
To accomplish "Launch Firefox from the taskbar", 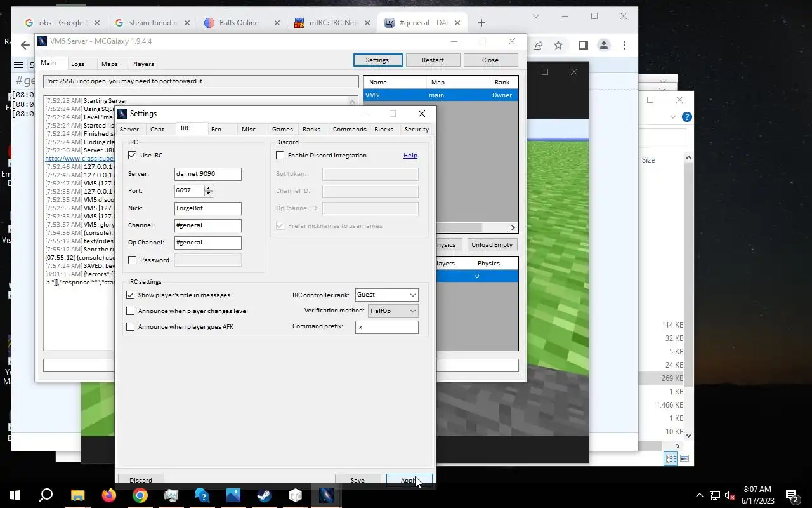I will [x=108, y=495].
